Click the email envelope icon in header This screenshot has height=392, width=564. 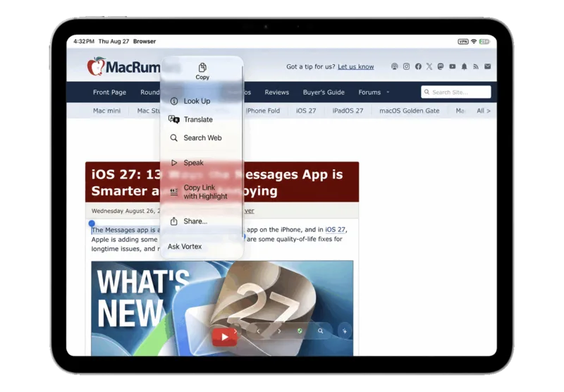click(x=488, y=66)
